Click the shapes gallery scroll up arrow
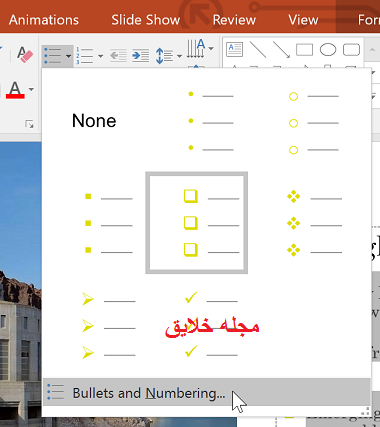The width and height of the screenshot is (380, 427). pyautogui.click(x=372, y=50)
